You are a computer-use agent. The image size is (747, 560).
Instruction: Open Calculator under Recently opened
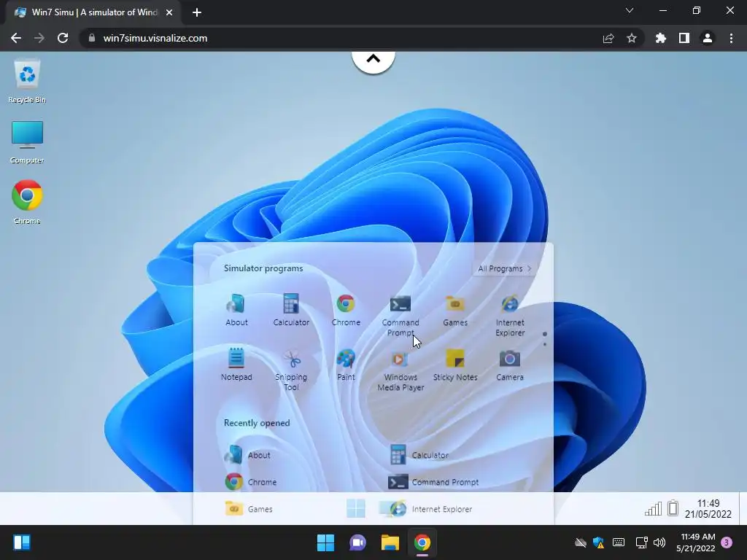(418, 455)
